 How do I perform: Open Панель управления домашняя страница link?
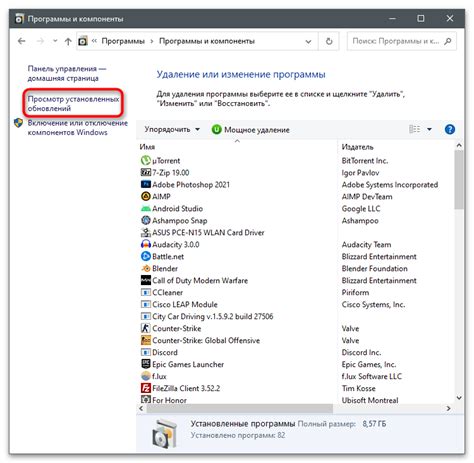click(66, 73)
